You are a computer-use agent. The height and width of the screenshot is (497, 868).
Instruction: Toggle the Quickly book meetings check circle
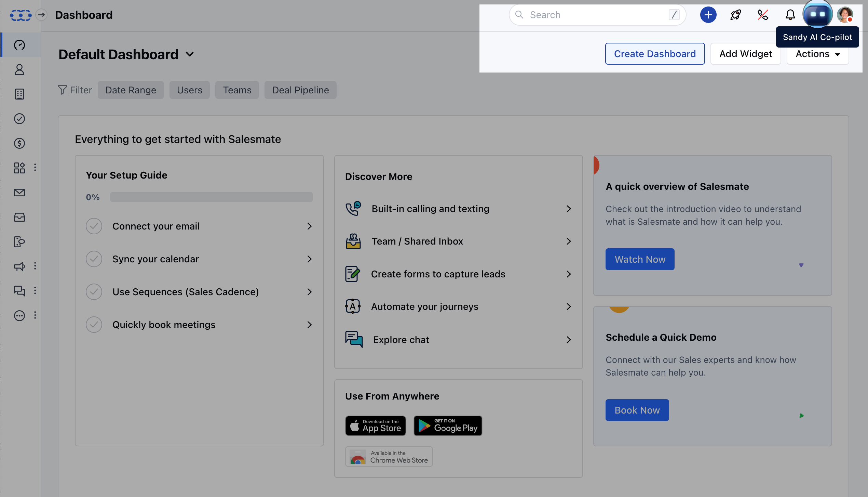click(94, 325)
